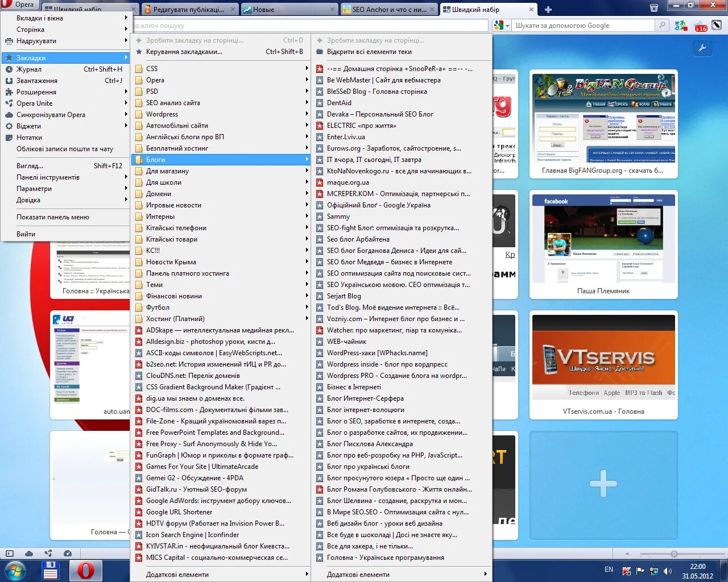
Task: Open the Футбол bookmarks folder
Action: coord(222,307)
